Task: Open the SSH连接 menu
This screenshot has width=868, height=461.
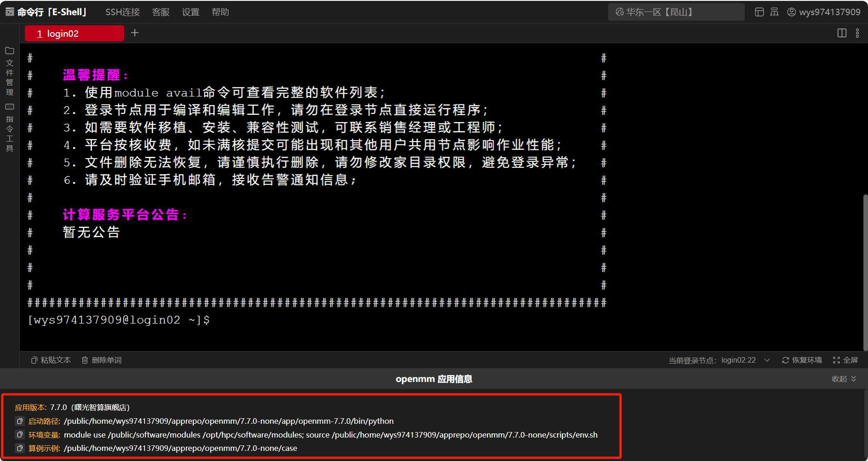Action: click(x=122, y=12)
